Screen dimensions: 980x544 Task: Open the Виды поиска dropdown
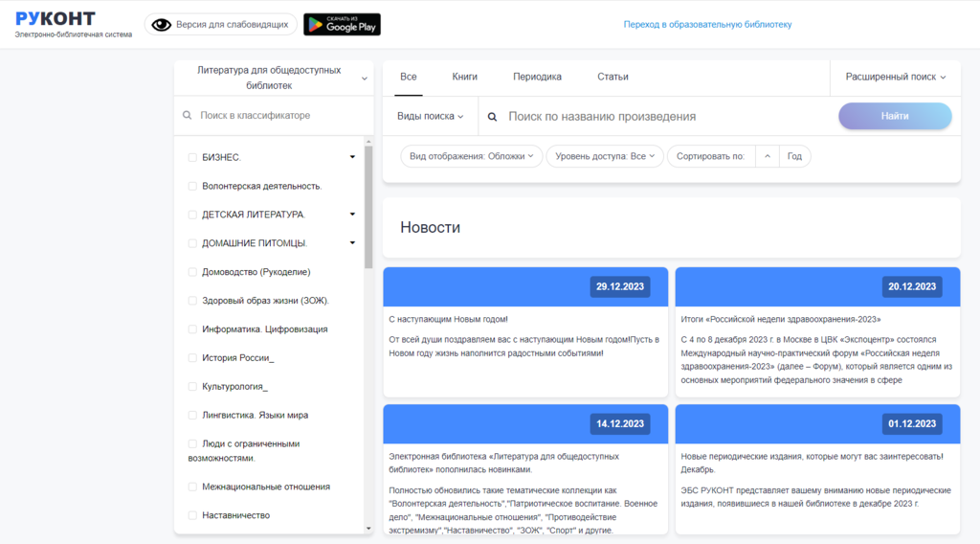(x=430, y=117)
